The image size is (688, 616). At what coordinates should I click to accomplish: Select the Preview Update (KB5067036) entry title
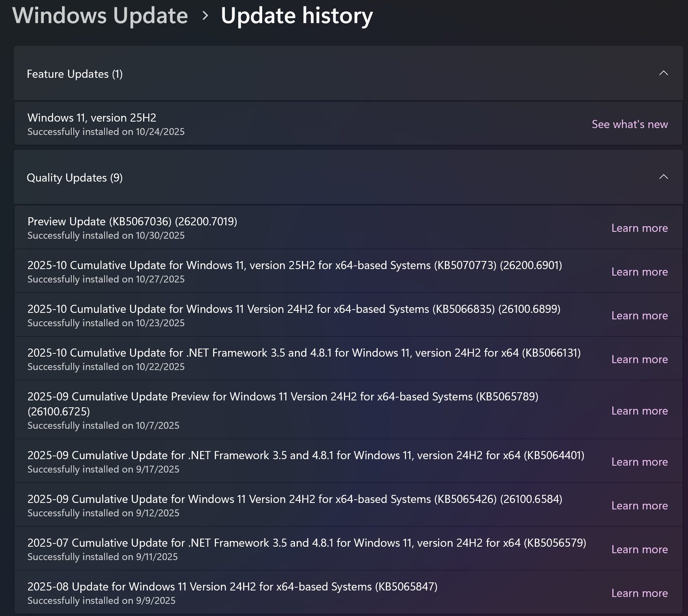[132, 222]
